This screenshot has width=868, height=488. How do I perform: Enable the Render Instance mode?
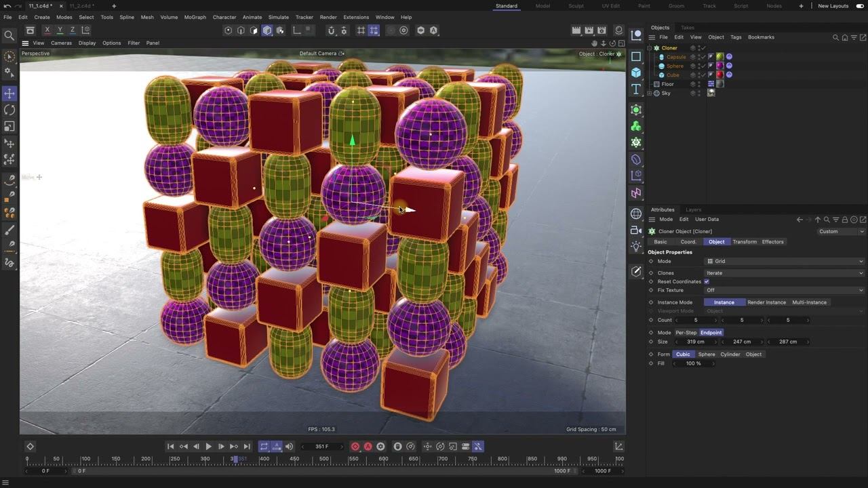tap(766, 302)
